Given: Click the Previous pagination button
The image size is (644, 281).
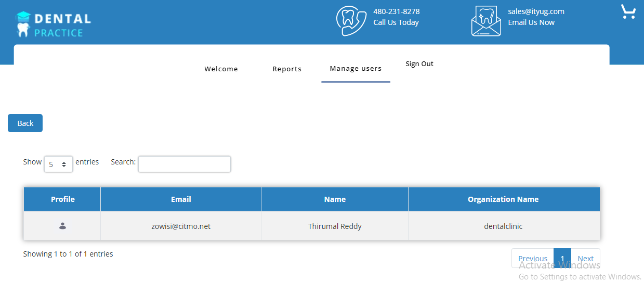Looking at the screenshot, I should [532, 258].
